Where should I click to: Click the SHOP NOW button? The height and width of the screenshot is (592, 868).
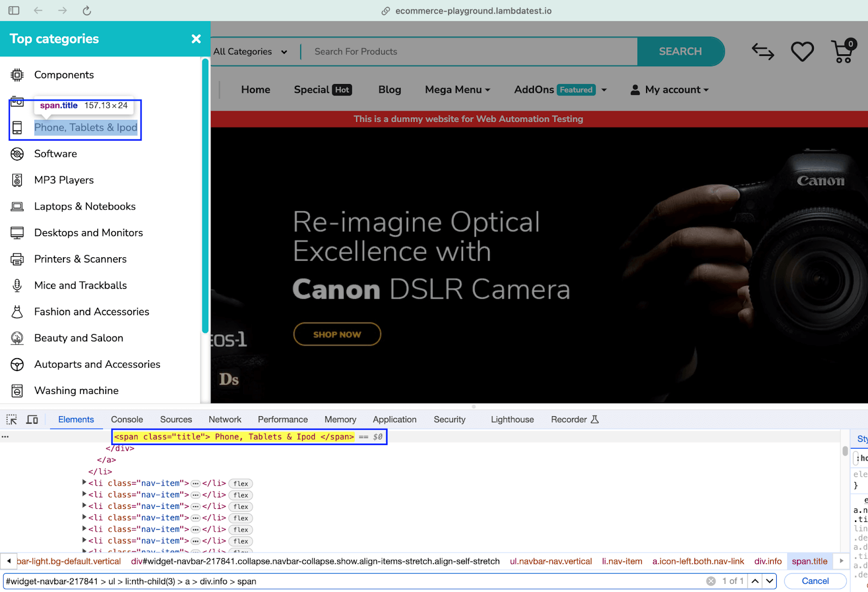[x=337, y=334]
